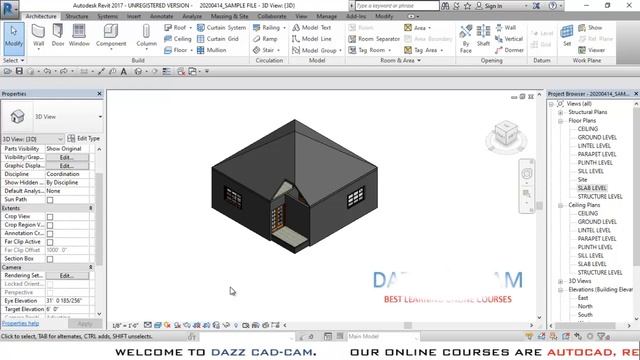Choose the Railing tool
This screenshot has width=640, height=360.
(x=269, y=27)
